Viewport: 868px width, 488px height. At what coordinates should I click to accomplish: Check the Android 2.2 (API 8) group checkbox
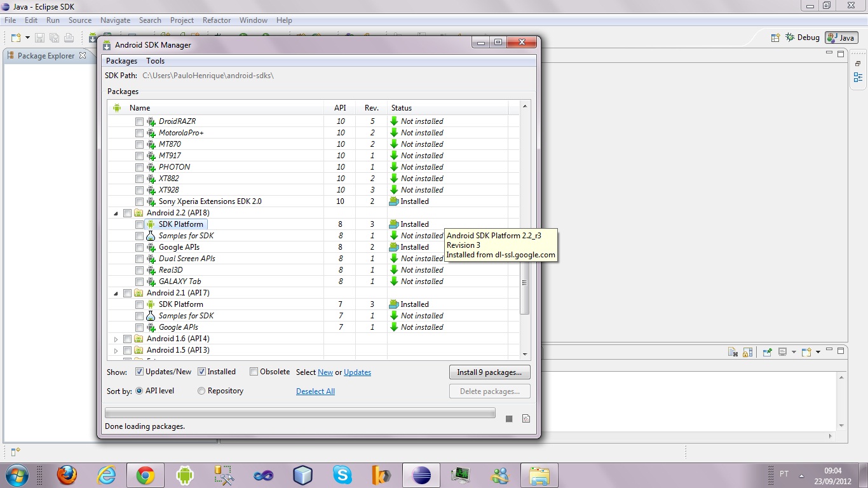(127, 213)
